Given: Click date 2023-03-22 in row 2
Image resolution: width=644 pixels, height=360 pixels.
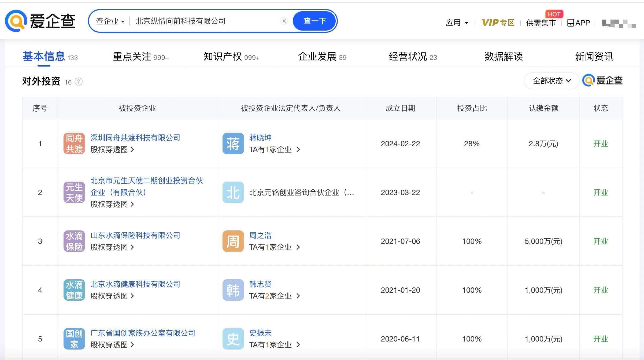Looking at the screenshot, I should tap(400, 192).
